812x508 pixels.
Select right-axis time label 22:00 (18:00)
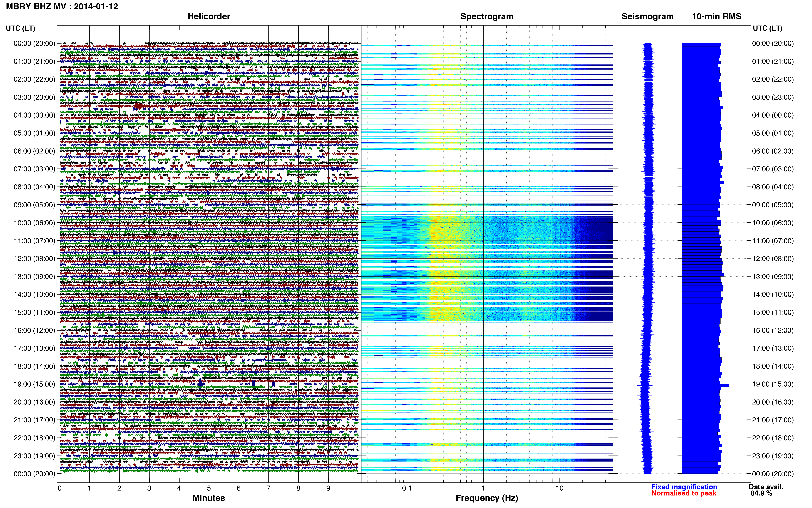coord(773,438)
